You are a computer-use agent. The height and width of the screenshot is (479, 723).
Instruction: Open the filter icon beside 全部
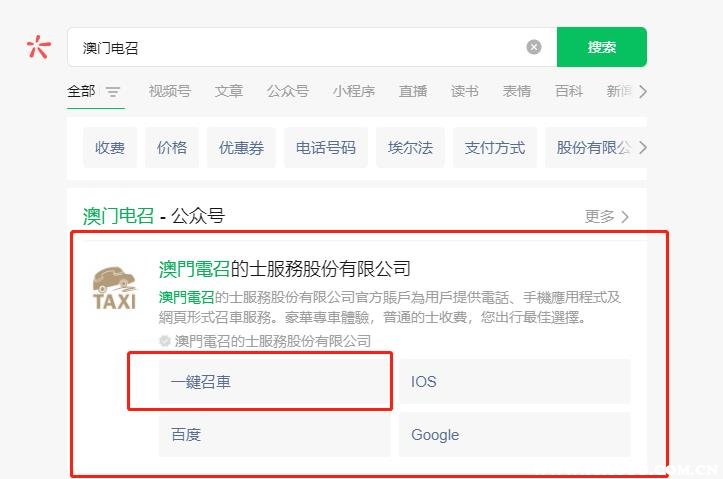click(x=113, y=92)
